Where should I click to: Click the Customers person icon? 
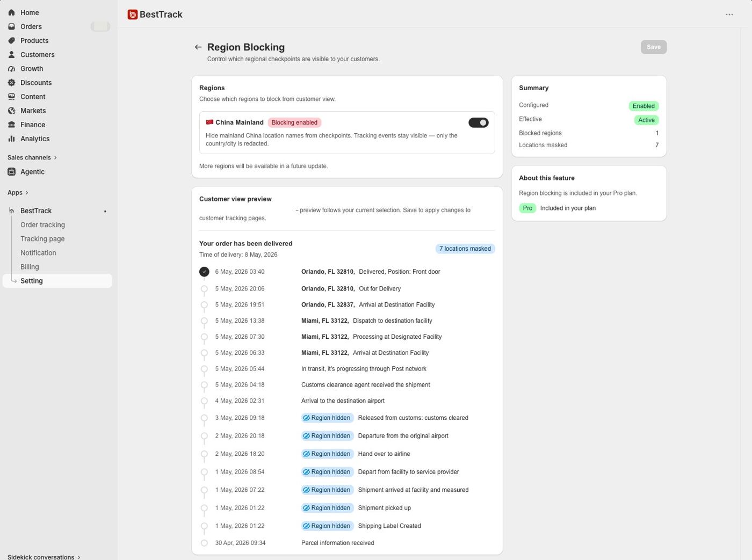(11, 54)
